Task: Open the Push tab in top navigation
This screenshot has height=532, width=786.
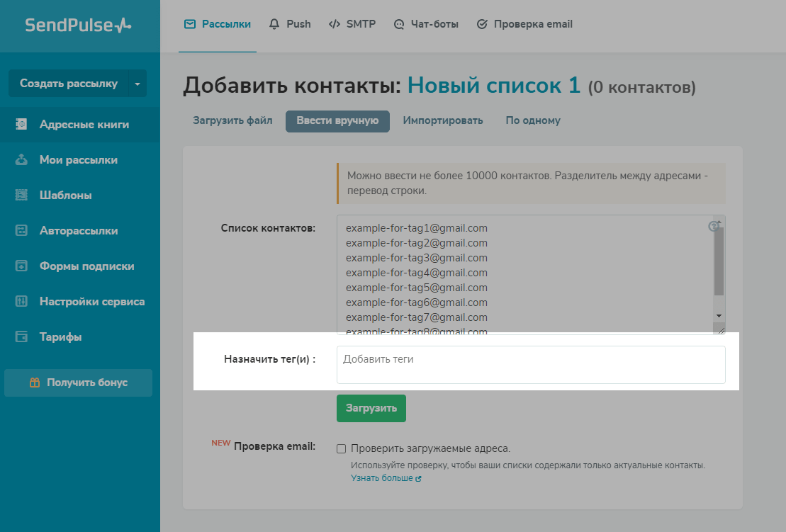Action: tap(291, 24)
